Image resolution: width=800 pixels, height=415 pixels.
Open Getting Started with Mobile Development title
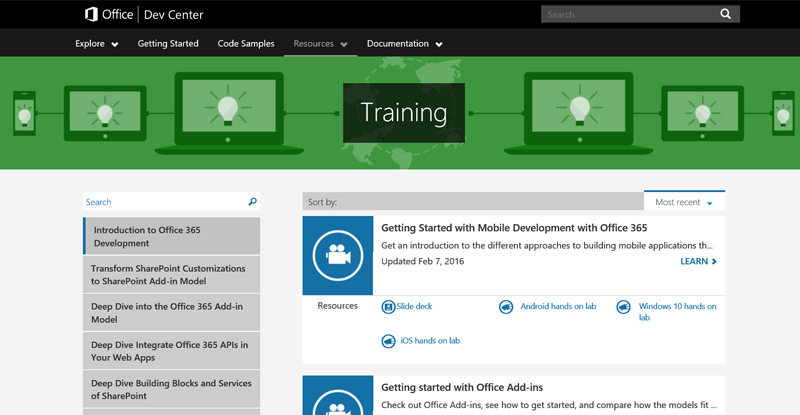(514, 228)
